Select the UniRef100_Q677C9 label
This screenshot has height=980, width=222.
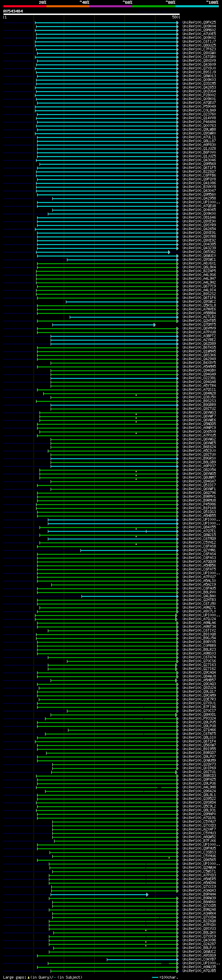(x=199, y=286)
